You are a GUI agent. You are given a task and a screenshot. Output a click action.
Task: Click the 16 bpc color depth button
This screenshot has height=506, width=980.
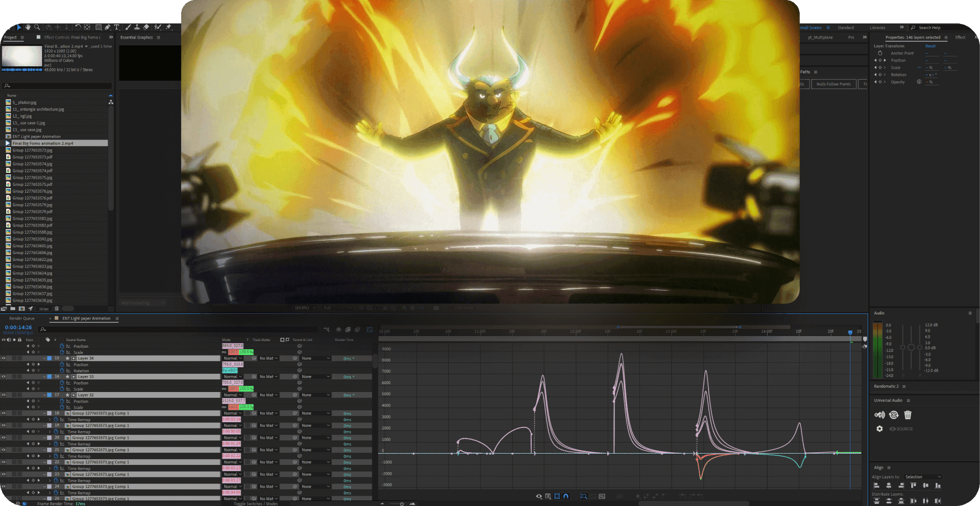coord(44,309)
